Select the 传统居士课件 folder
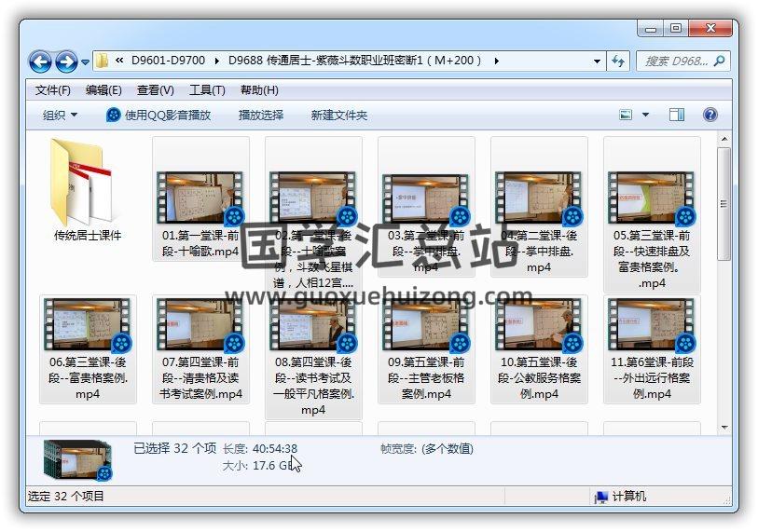 [x=88, y=191]
